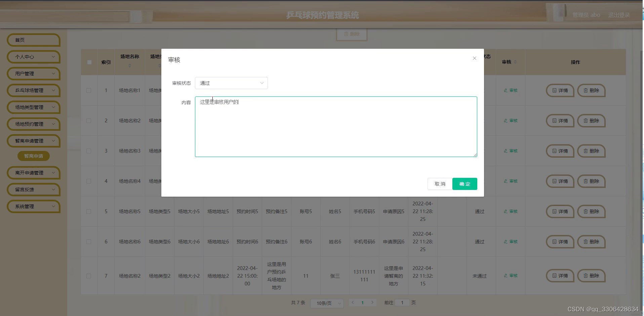Select page number 1 in pagination
The width and height of the screenshot is (644, 316).
(362, 303)
